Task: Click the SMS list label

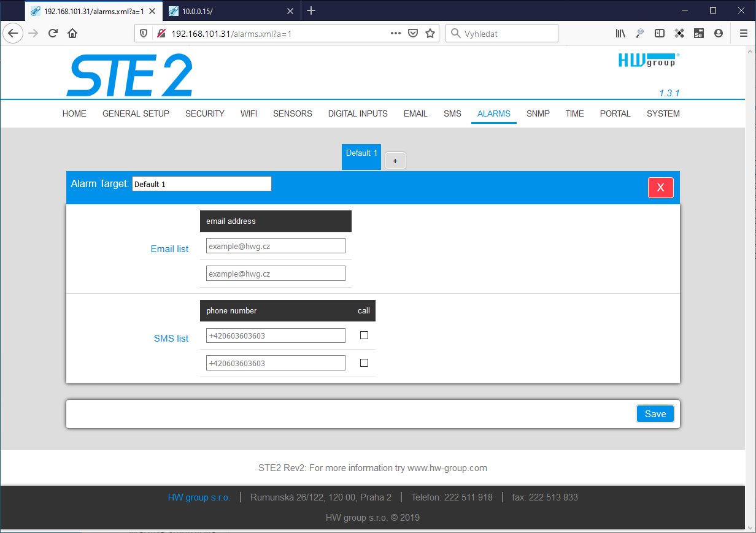Action: (x=171, y=339)
